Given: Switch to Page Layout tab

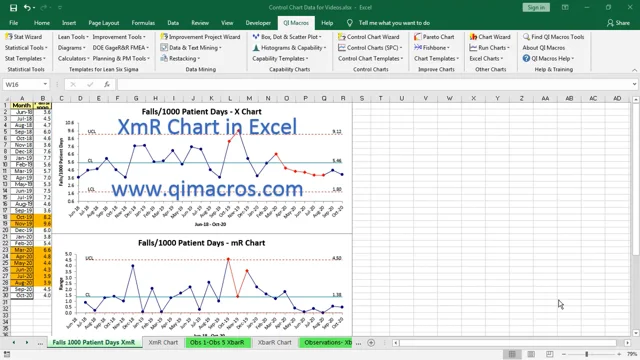Looking at the screenshot, I should [x=104, y=23].
